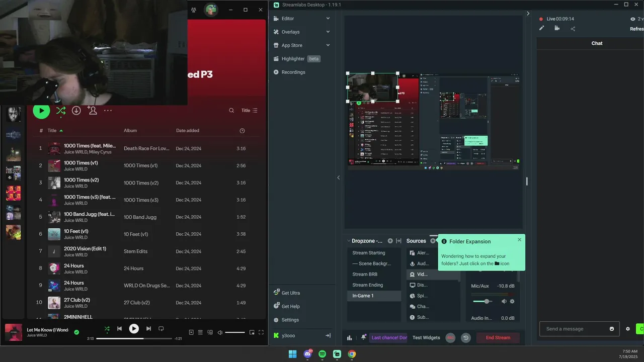Click the Test Widgets button

click(426, 338)
